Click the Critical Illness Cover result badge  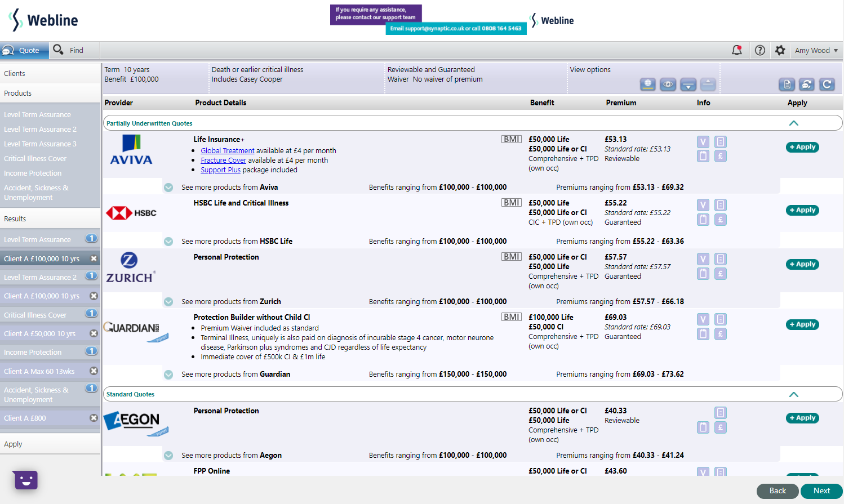click(91, 313)
